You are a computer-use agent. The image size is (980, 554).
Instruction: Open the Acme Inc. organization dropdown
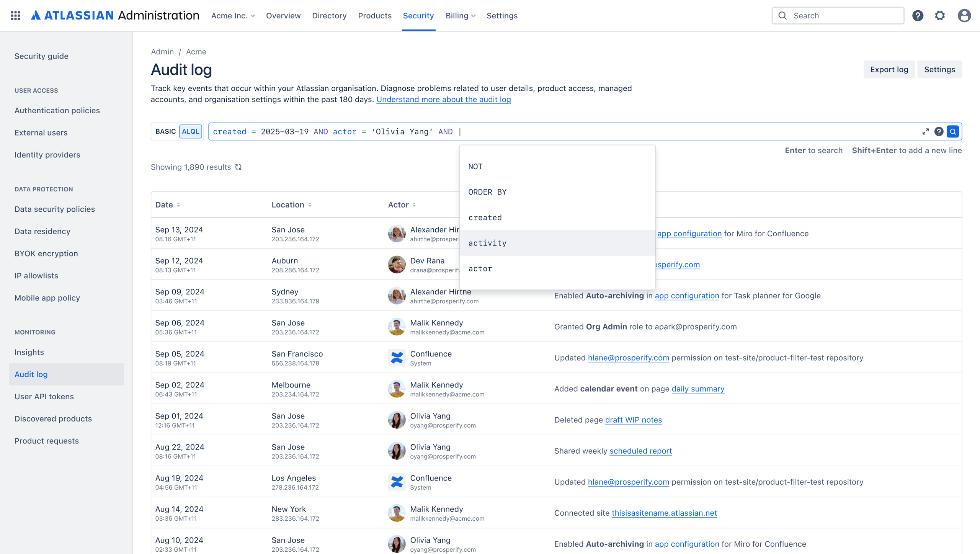tap(232, 16)
